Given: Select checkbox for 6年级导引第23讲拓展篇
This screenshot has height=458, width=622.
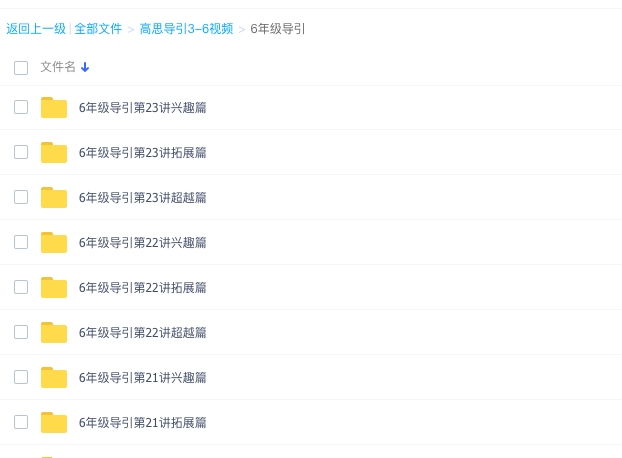Looking at the screenshot, I should [x=21, y=152].
